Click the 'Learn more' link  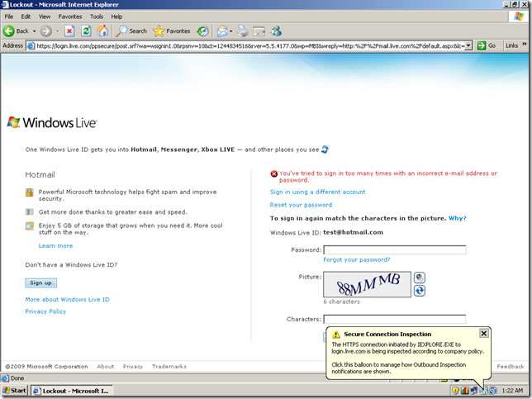point(55,246)
